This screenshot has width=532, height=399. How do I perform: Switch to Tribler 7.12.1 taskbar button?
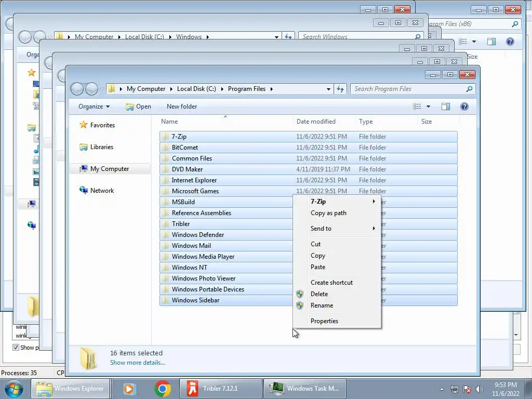[x=220, y=389]
